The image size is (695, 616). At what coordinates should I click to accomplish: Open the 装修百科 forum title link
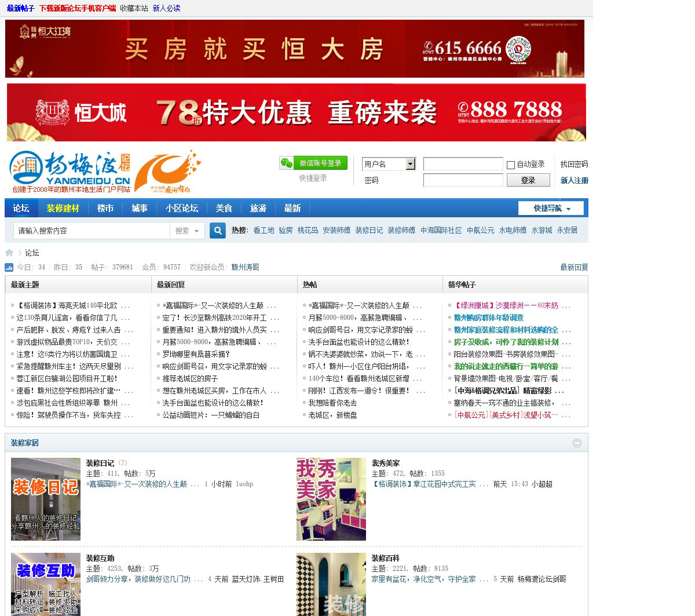pyautogui.click(x=386, y=558)
